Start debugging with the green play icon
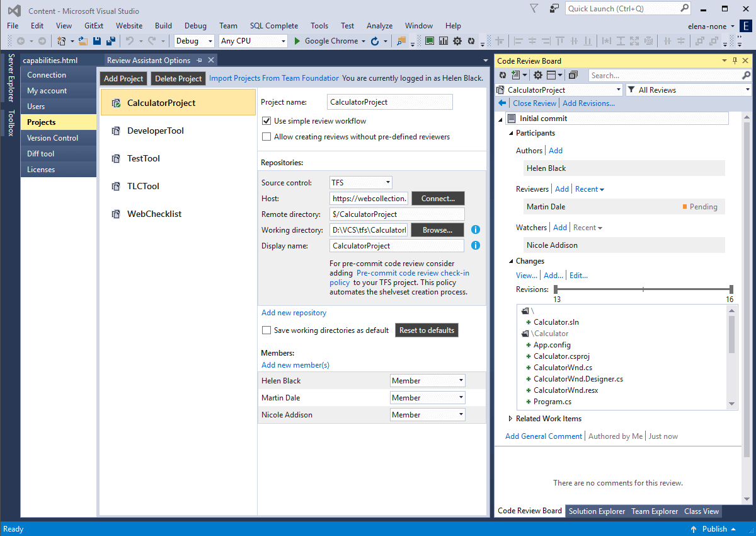 (298, 41)
